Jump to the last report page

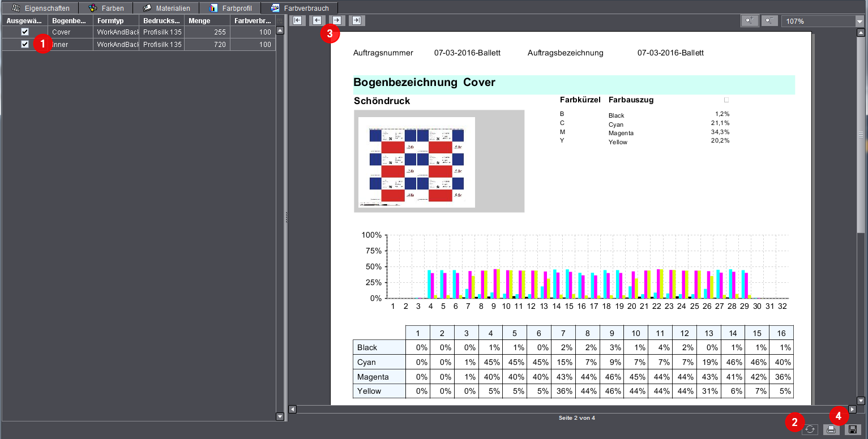(x=357, y=21)
